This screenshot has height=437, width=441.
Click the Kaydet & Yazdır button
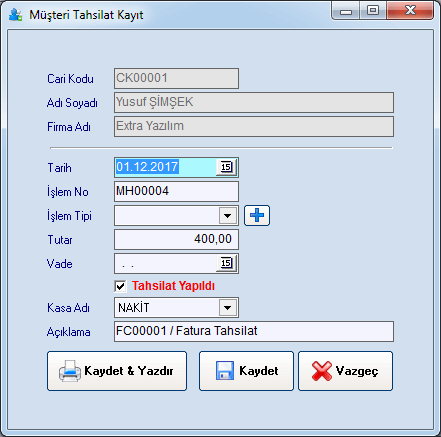tap(117, 371)
